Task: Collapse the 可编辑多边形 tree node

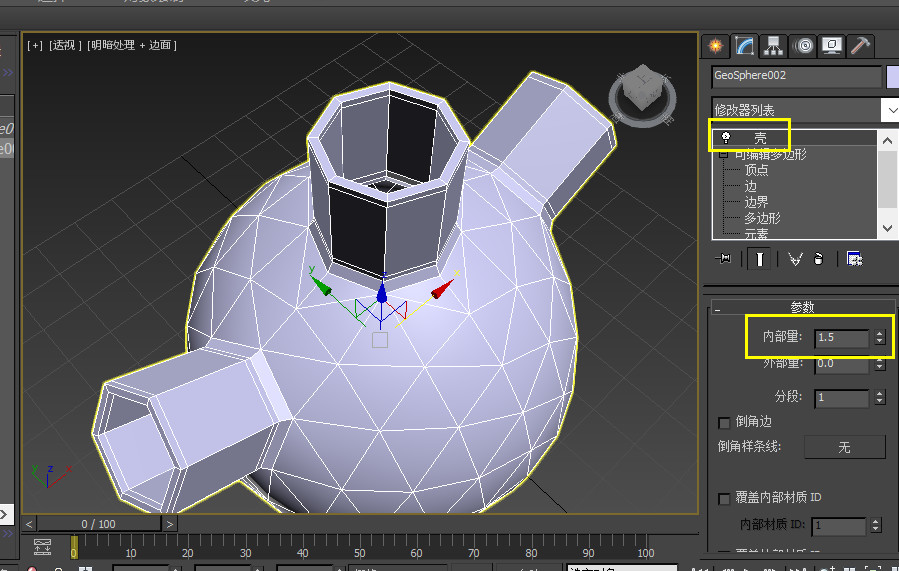Action: pos(722,155)
